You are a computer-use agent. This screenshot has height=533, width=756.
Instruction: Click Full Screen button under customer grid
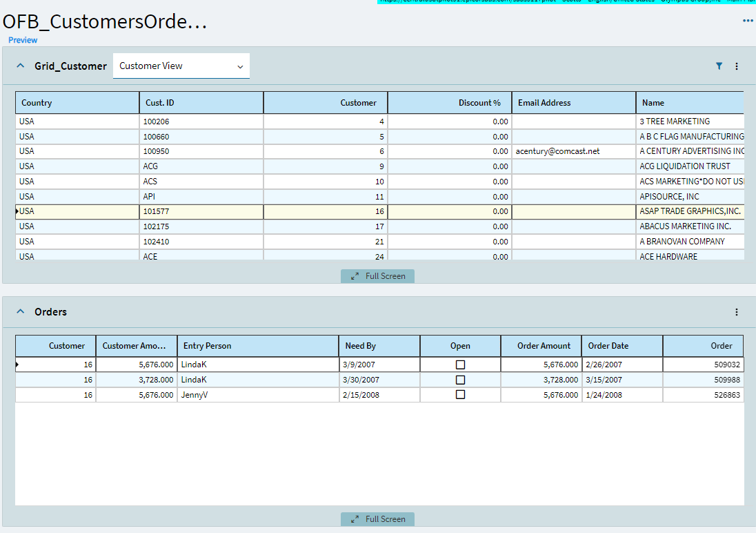[x=377, y=276]
